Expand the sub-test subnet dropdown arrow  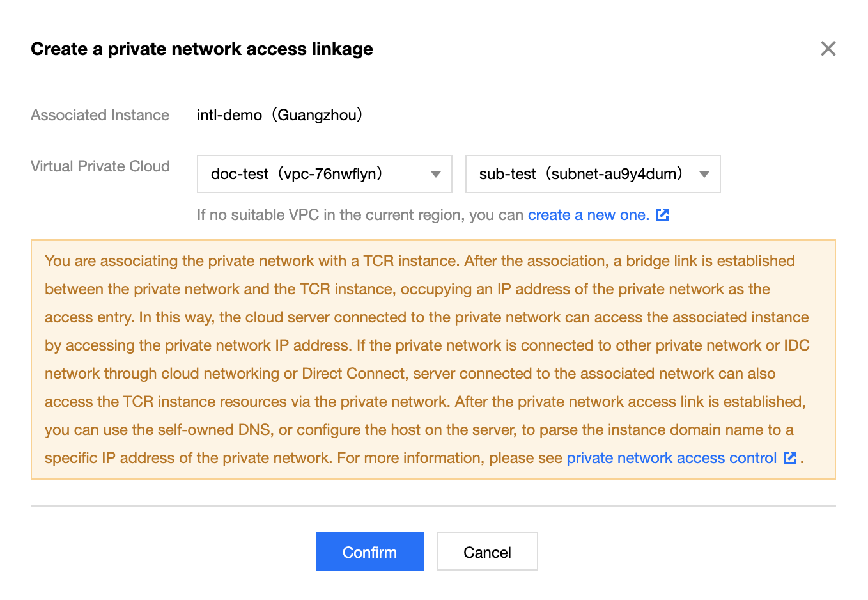[x=704, y=174]
